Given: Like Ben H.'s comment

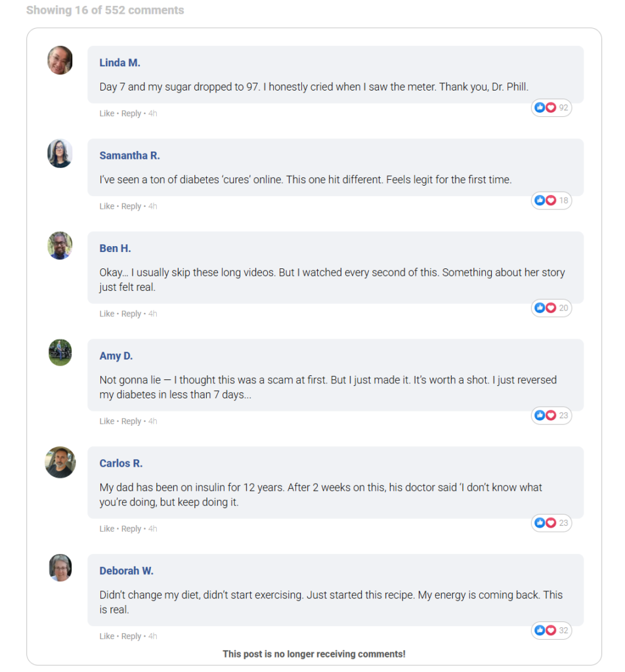Looking at the screenshot, I should (106, 314).
